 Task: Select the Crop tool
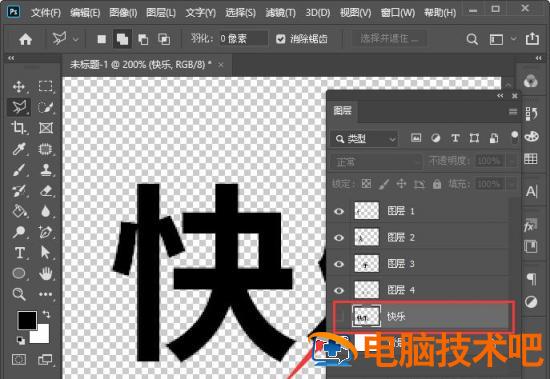pyautogui.click(x=19, y=128)
